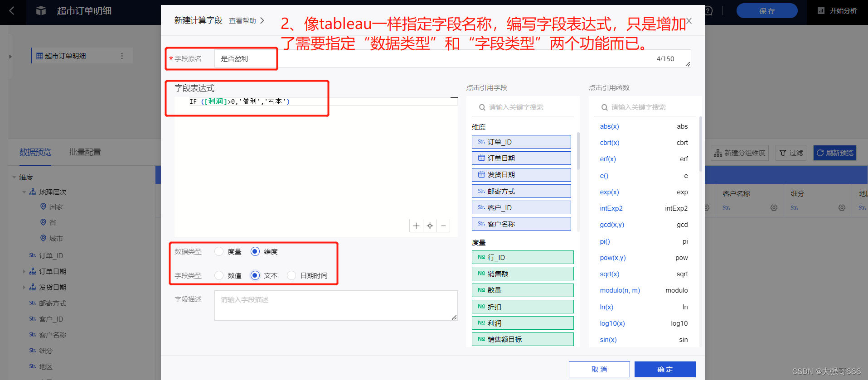Insert the 客户名称 dimension field
Image resolution: width=868 pixels, height=380 pixels.
[x=521, y=224]
